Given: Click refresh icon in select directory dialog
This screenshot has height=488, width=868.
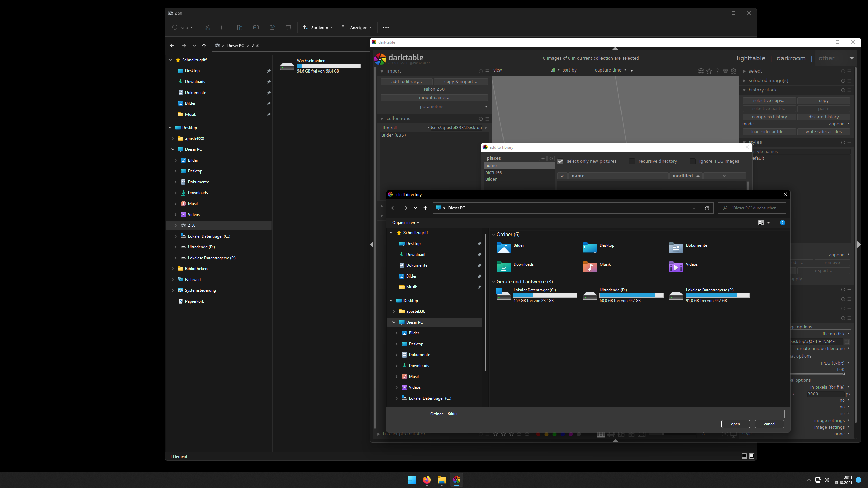Looking at the screenshot, I should [707, 208].
